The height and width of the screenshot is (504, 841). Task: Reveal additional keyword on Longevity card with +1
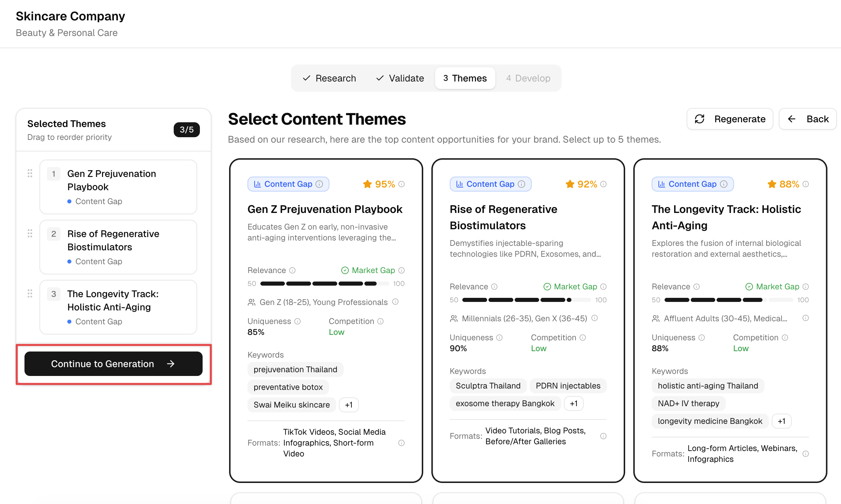[782, 421]
